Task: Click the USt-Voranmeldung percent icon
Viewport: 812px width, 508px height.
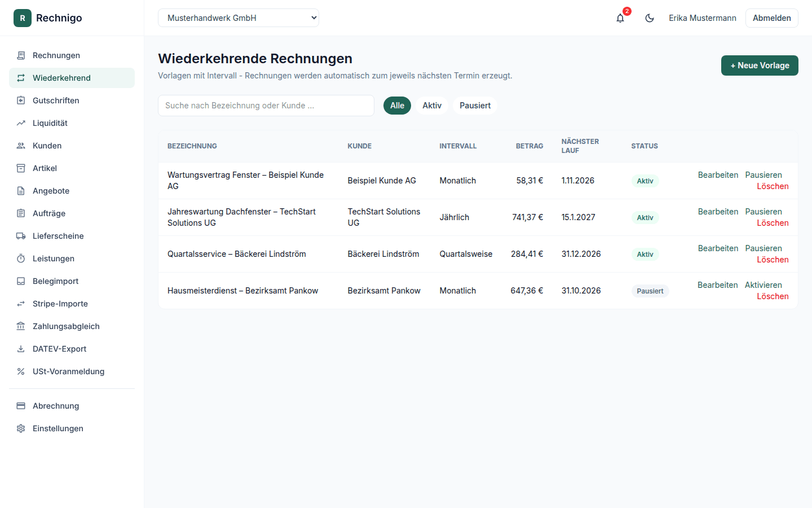Action: pyautogui.click(x=21, y=371)
